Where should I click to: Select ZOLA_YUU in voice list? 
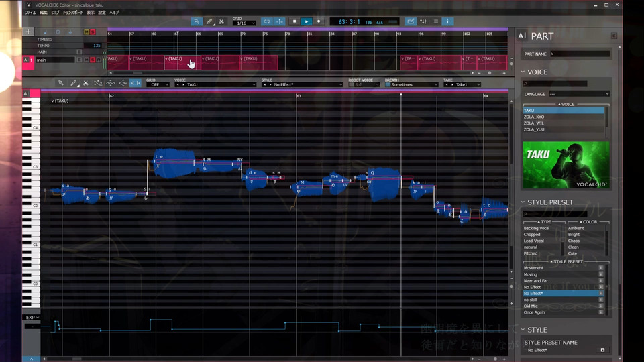(563, 129)
